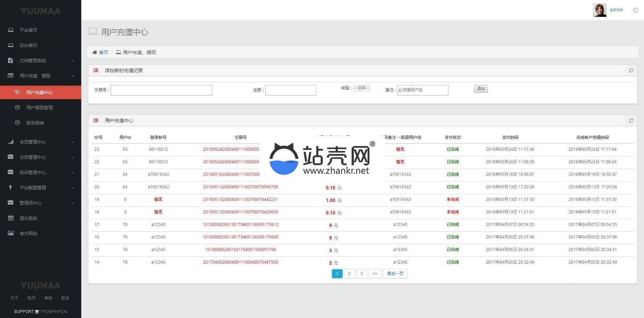644x318 pixels.
Task: Click 退出系统 calendar icon in sidebar
Action: (11, 218)
